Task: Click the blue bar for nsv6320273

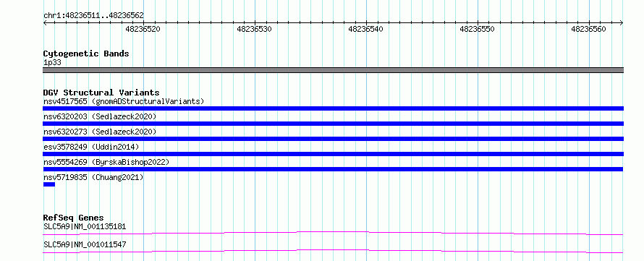Action: point(333,139)
